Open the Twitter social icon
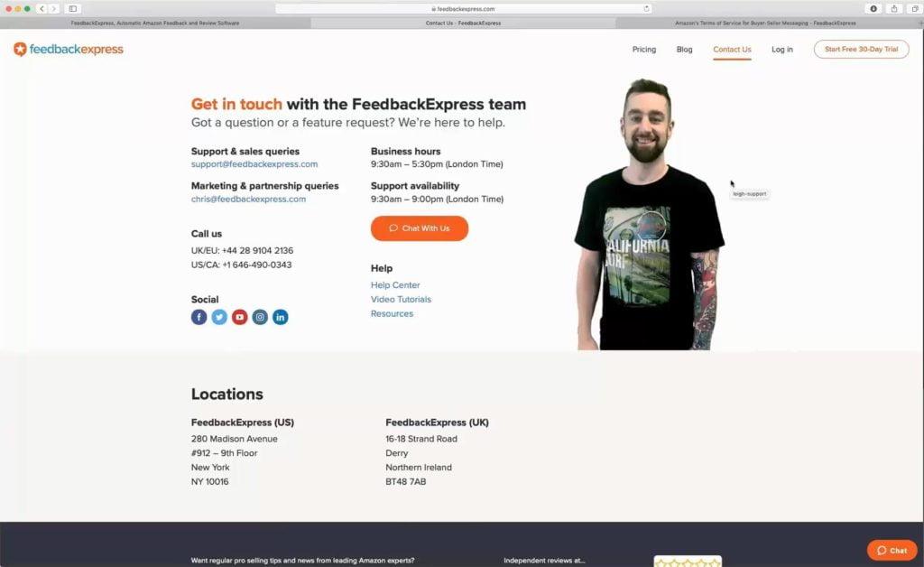This screenshot has height=567, width=924. pyautogui.click(x=219, y=317)
